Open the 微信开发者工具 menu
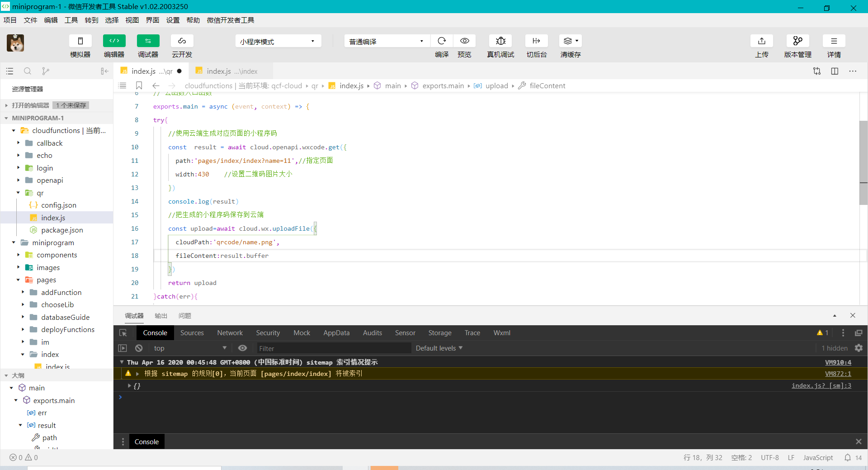This screenshot has width=868, height=470. pos(231,20)
